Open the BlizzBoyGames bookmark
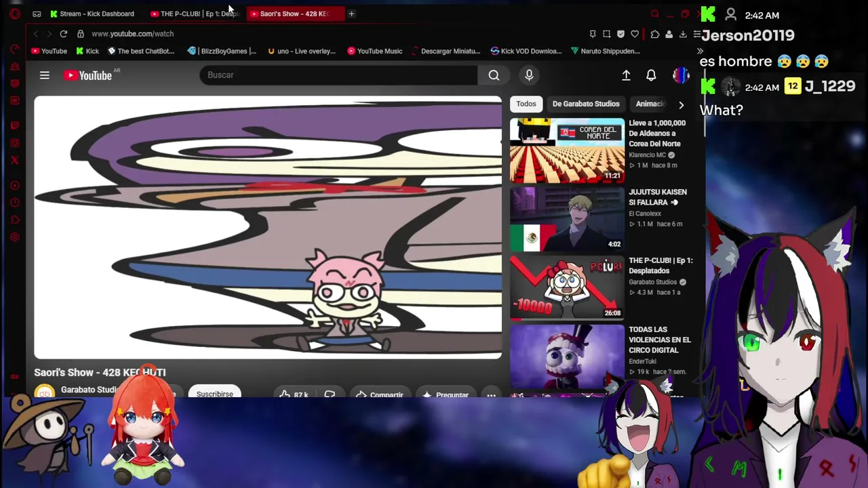This screenshot has height=488, width=868. (222, 51)
